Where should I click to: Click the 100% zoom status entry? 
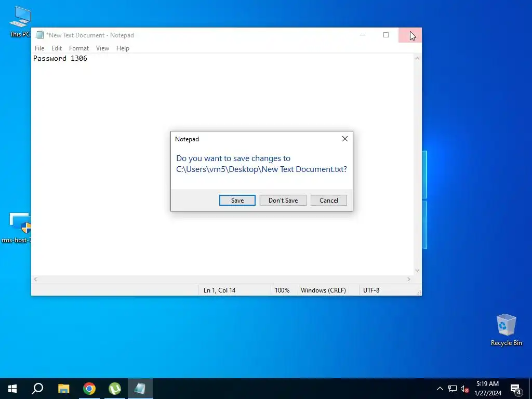pyautogui.click(x=282, y=290)
